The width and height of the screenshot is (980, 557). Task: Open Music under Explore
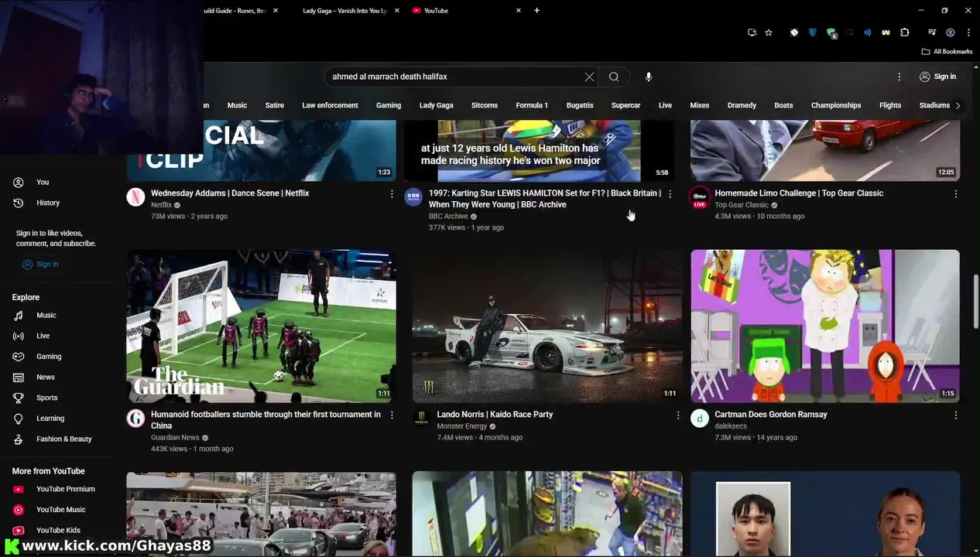pos(58,316)
